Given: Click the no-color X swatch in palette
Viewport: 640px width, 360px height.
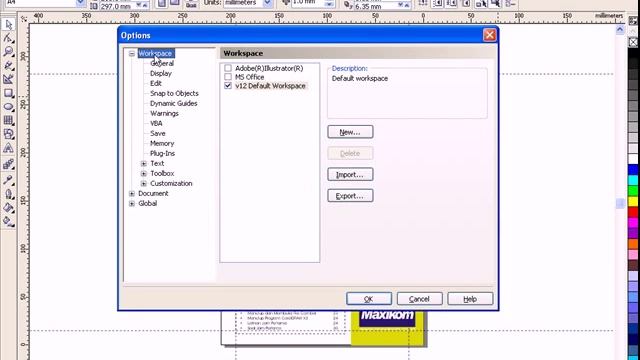Looking at the screenshot, I should pos(633,42).
